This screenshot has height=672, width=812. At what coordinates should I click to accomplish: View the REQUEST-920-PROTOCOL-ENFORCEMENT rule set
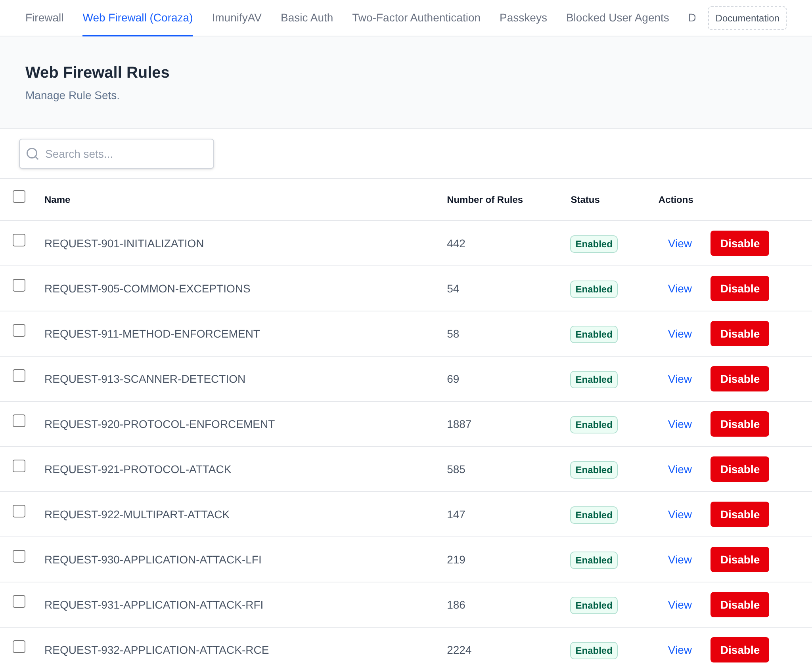pos(680,424)
